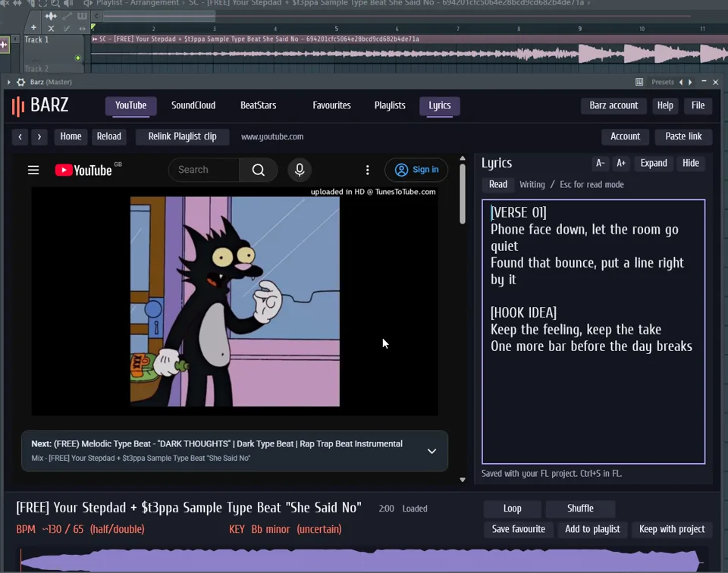Click inside the lyrics text area
Viewport: 728px width, 573px height.
pyautogui.click(x=593, y=332)
